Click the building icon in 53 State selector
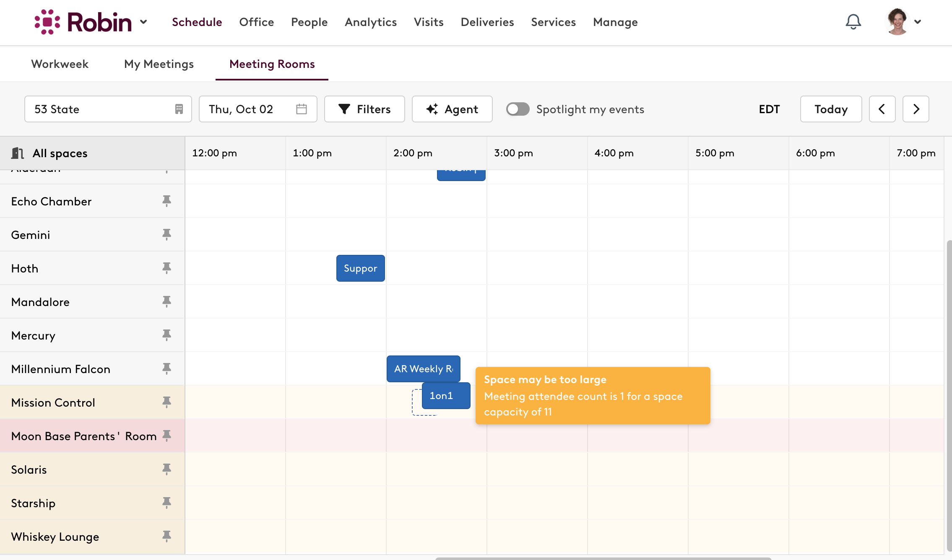This screenshot has width=952, height=560. pyautogui.click(x=179, y=109)
